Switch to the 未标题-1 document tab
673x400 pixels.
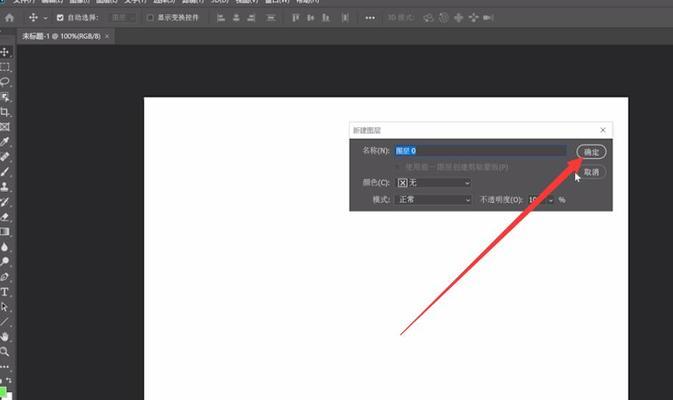click(x=61, y=36)
